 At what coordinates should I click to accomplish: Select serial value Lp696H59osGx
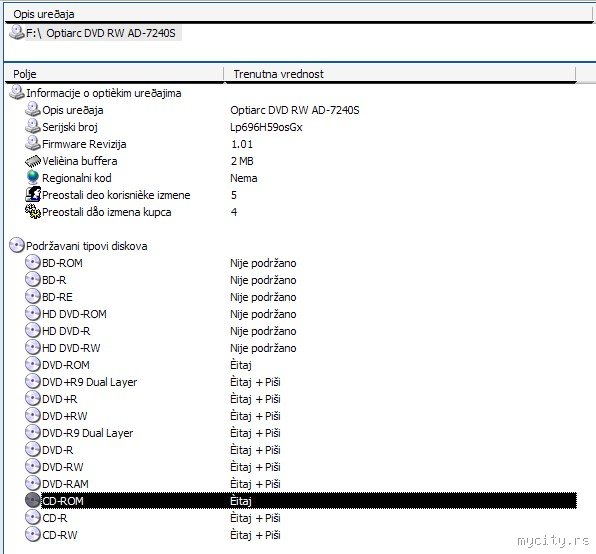tap(266, 127)
